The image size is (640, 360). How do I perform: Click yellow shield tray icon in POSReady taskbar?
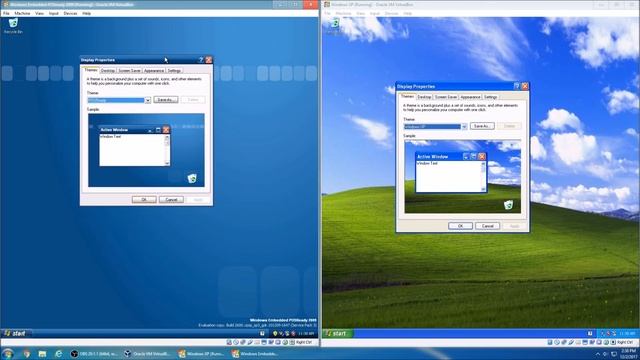pyautogui.click(x=275, y=334)
